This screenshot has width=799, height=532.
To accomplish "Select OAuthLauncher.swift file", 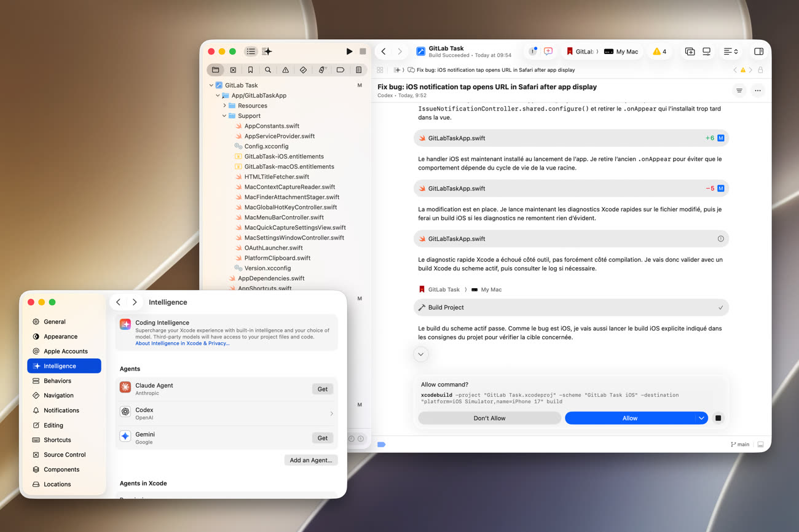I will point(274,248).
